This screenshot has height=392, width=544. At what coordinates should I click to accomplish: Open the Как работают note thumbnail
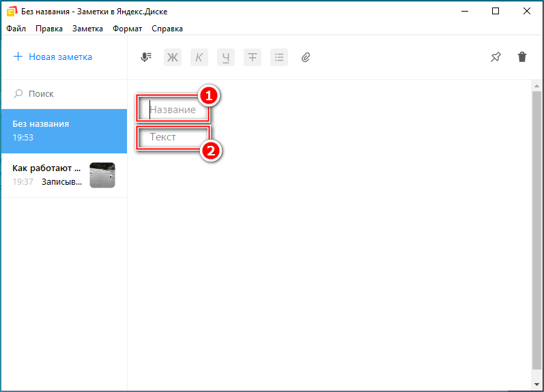pyautogui.click(x=102, y=175)
